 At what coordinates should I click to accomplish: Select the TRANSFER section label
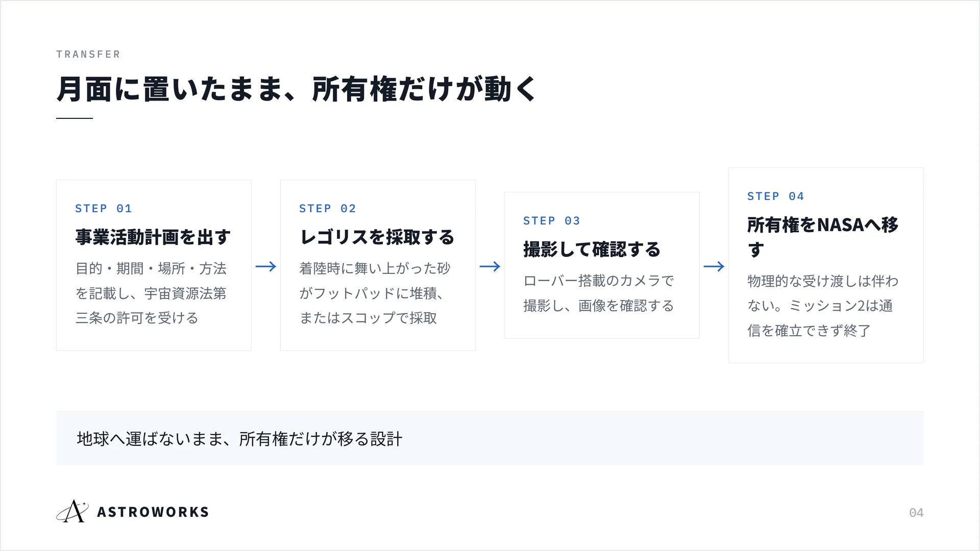(x=88, y=55)
